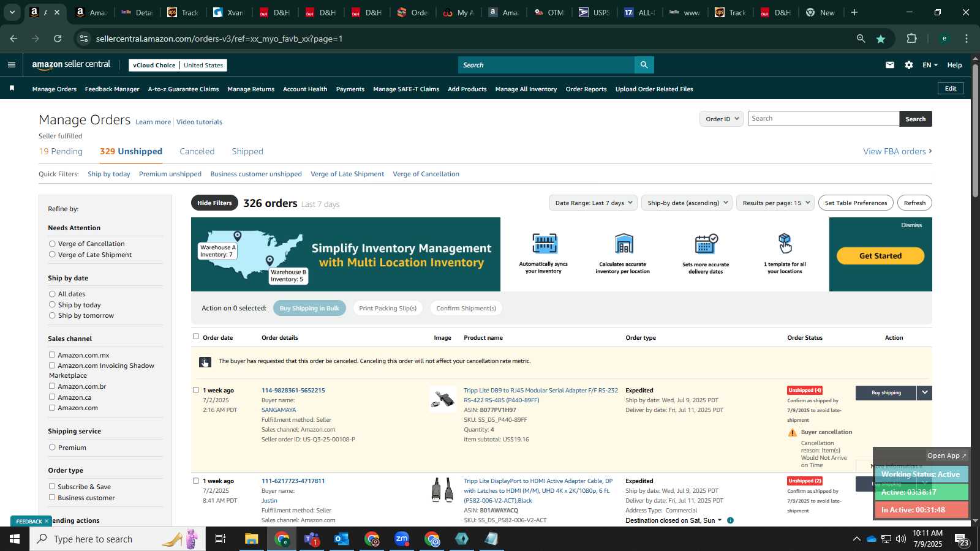Click the Set Table Preferences button
The height and width of the screenshot is (551, 980).
856,203
